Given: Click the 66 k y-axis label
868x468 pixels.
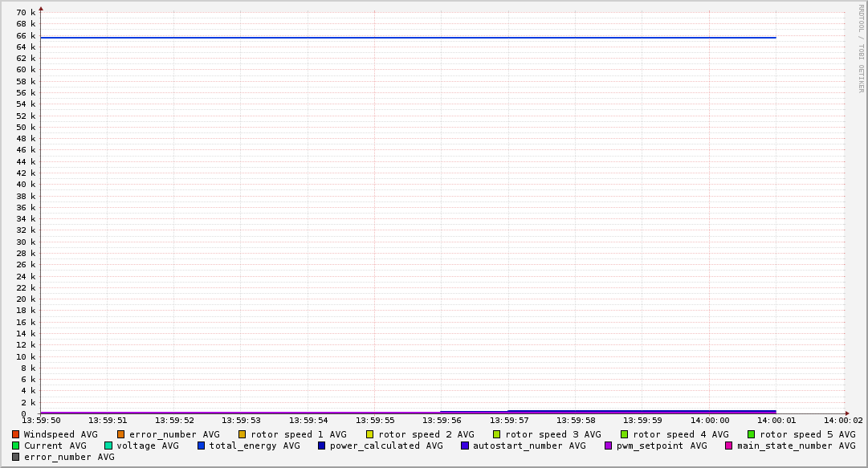Looking at the screenshot, I should coord(26,35).
